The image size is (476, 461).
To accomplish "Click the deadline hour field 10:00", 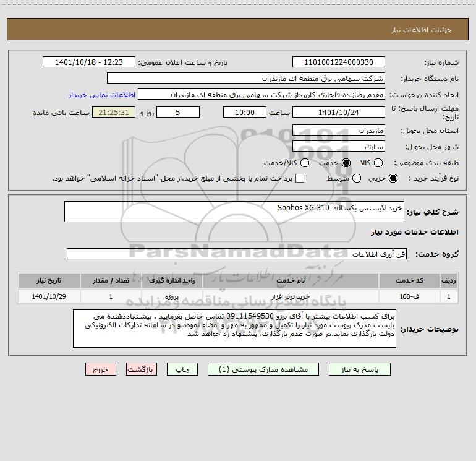I will point(245,112).
